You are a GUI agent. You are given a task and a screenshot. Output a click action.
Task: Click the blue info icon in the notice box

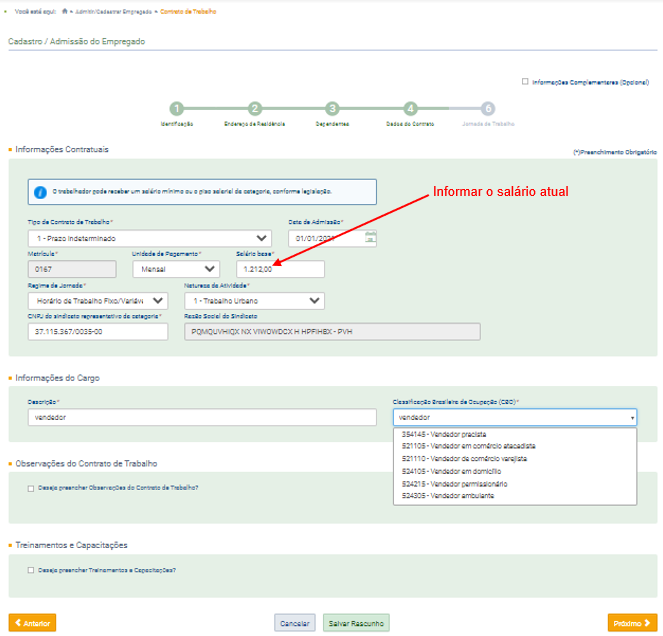(x=40, y=191)
